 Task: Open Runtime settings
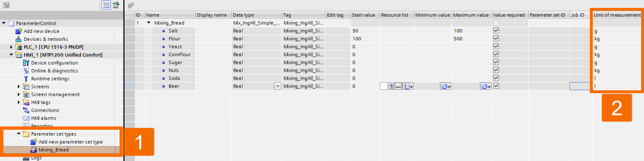pos(50,79)
